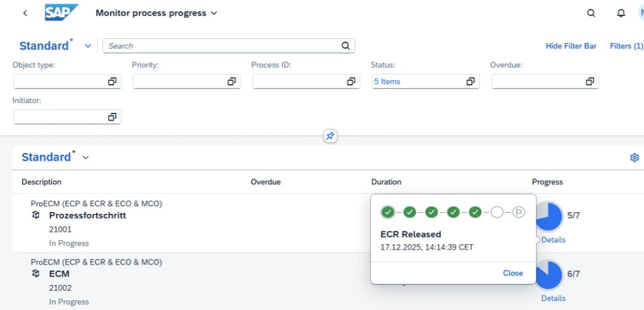Image resolution: width=644 pixels, height=310 pixels.
Task: Open table settings gear icon
Action: 634,158
